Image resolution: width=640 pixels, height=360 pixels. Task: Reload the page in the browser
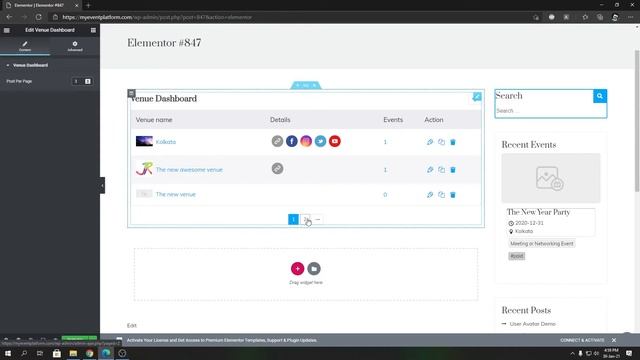pyautogui.click(x=38, y=17)
